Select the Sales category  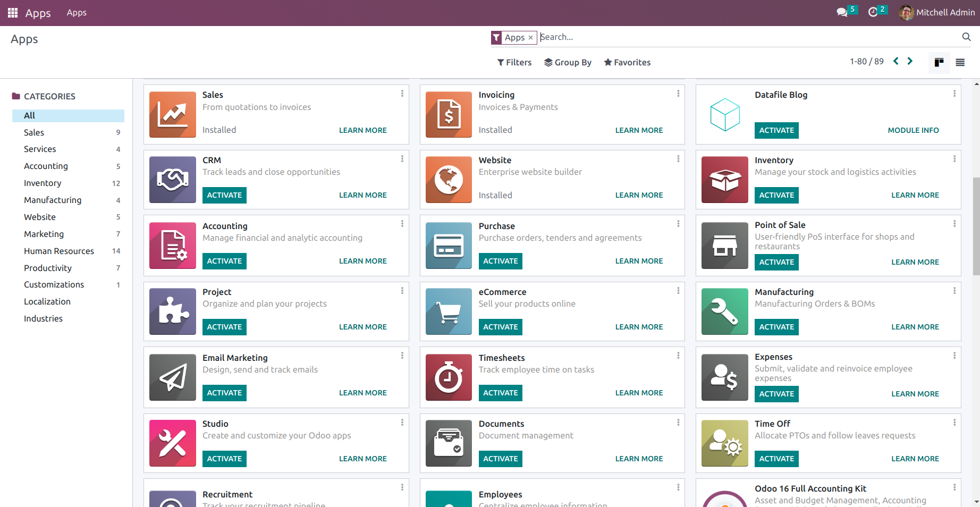click(x=68, y=132)
